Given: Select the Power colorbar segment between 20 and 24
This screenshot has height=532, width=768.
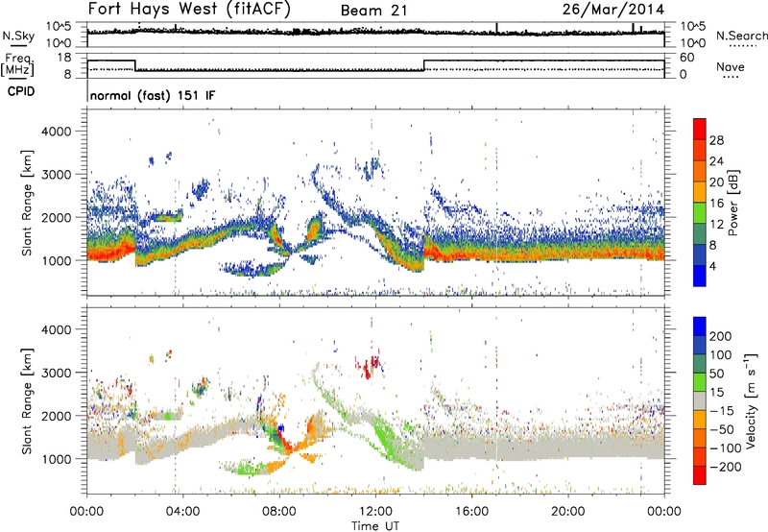Looking at the screenshot, I should 700,171.
